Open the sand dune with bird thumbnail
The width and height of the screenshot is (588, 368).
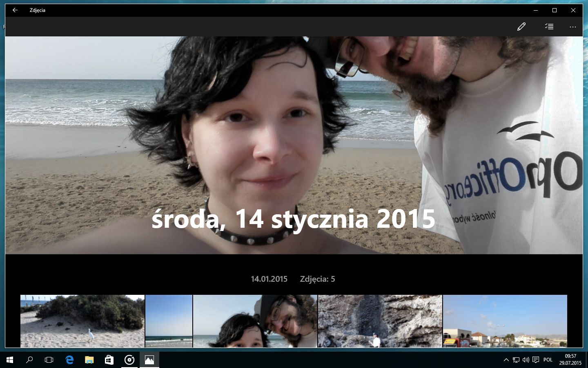(82, 321)
